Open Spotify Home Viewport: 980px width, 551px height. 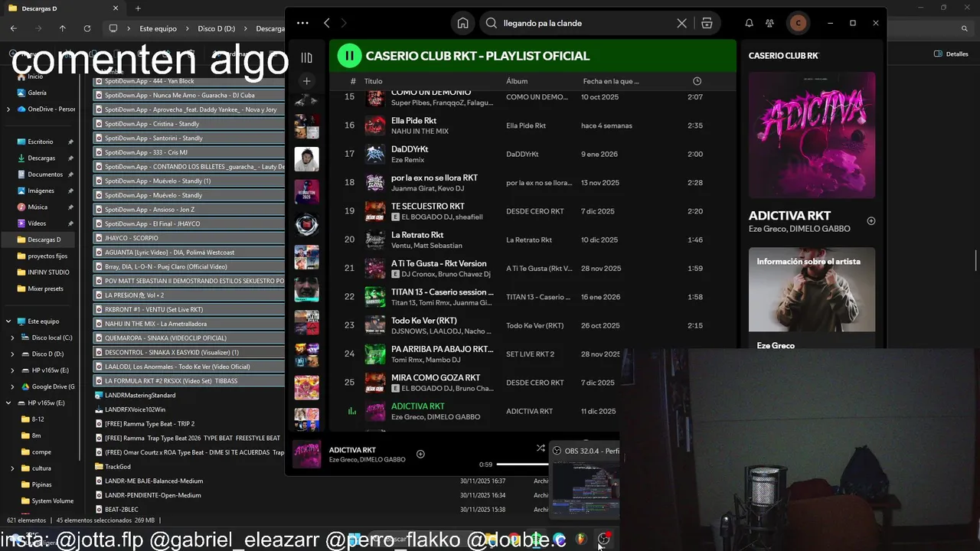pos(463,23)
